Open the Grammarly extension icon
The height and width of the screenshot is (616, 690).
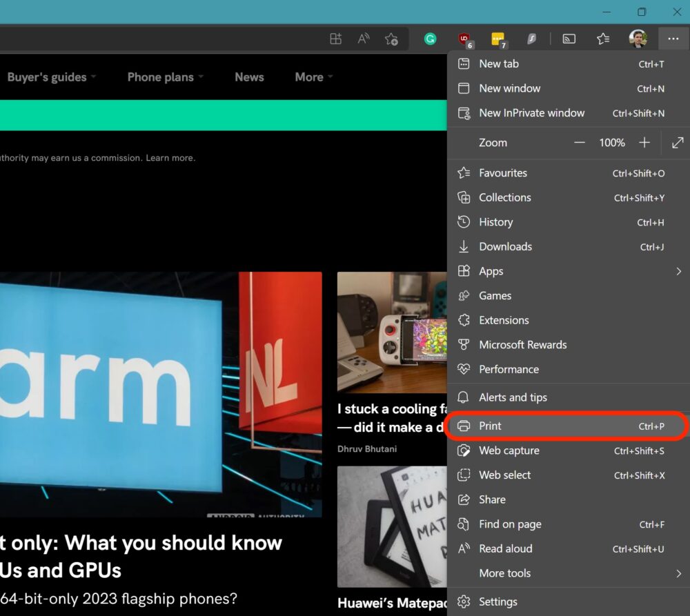pos(431,39)
